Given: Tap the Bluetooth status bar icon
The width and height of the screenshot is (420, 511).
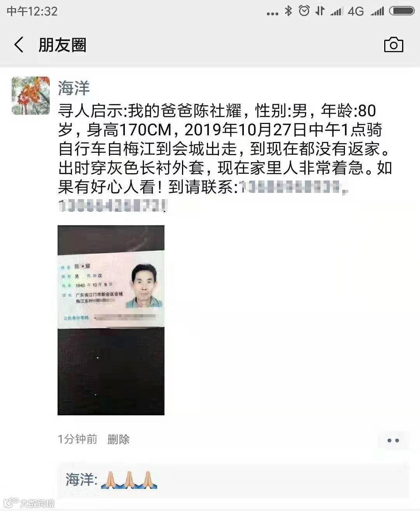Looking at the screenshot, I should coord(288,11).
